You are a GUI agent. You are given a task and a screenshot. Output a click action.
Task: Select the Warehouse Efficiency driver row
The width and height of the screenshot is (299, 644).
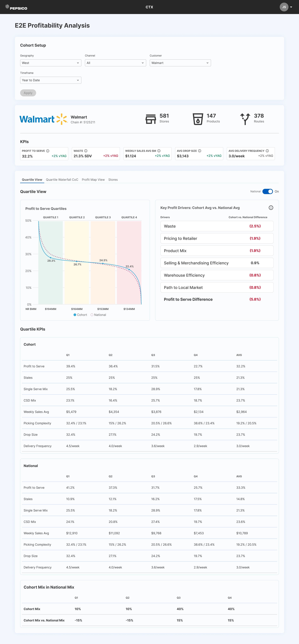coord(217,275)
